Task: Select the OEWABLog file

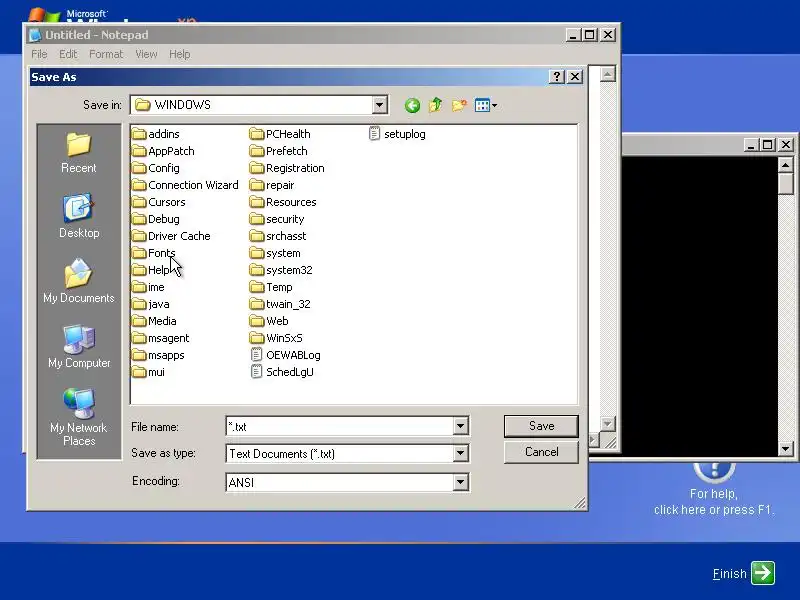Action: coord(285,355)
